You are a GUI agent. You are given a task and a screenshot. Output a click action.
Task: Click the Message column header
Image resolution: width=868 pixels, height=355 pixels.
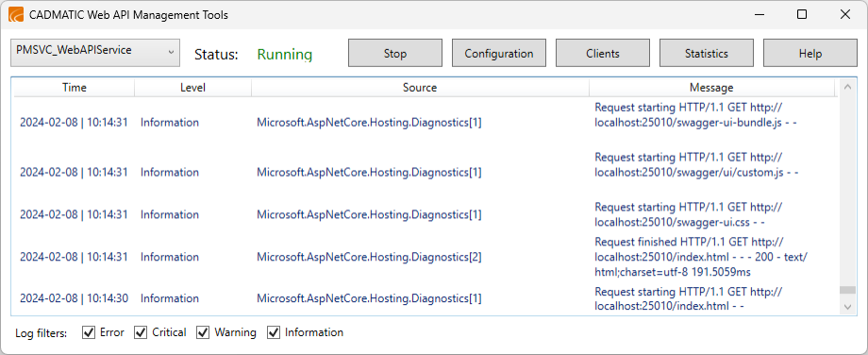pyautogui.click(x=711, y=88)
